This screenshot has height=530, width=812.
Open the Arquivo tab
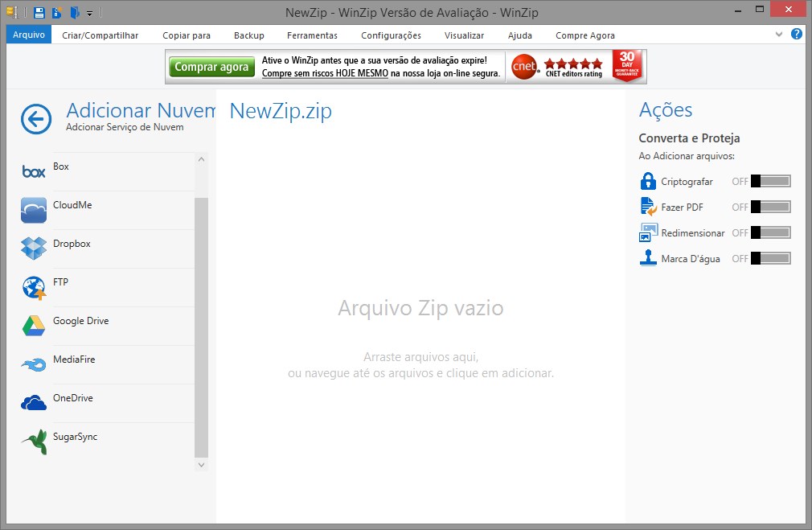[29, 35]
